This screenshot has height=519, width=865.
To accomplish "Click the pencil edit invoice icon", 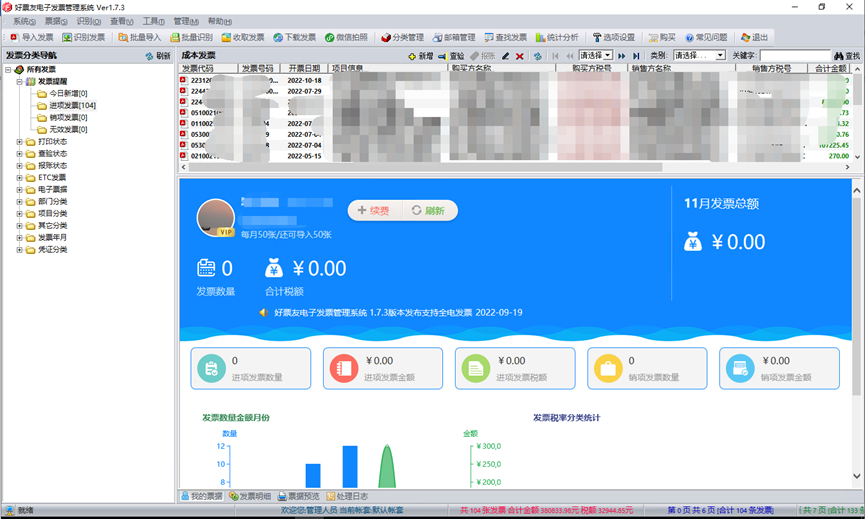I will 506,56.
